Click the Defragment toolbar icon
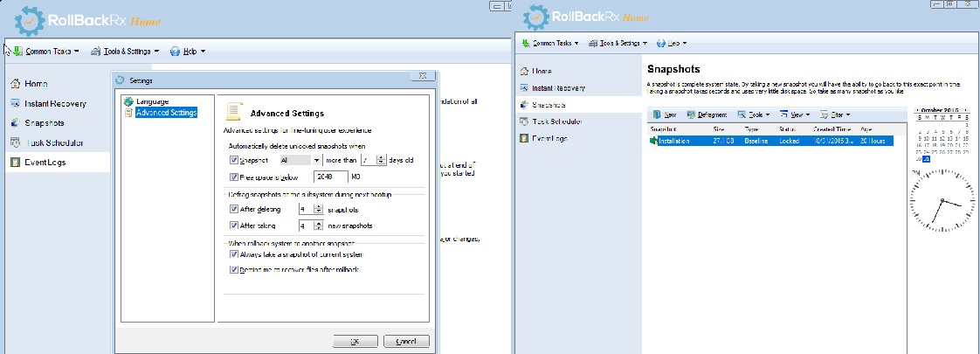The width and height of the screenshot is (980, 354). point(691,115)
